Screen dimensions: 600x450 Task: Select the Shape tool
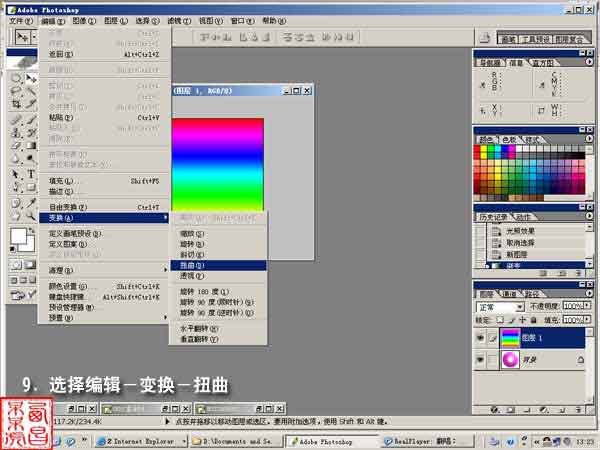coord(31,187)
